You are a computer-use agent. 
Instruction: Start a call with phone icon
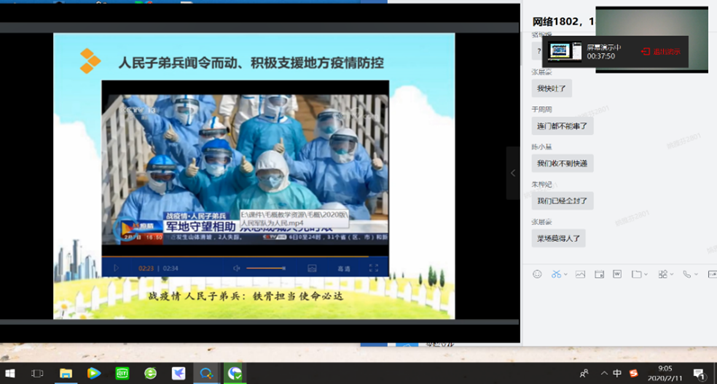[686, 274]
